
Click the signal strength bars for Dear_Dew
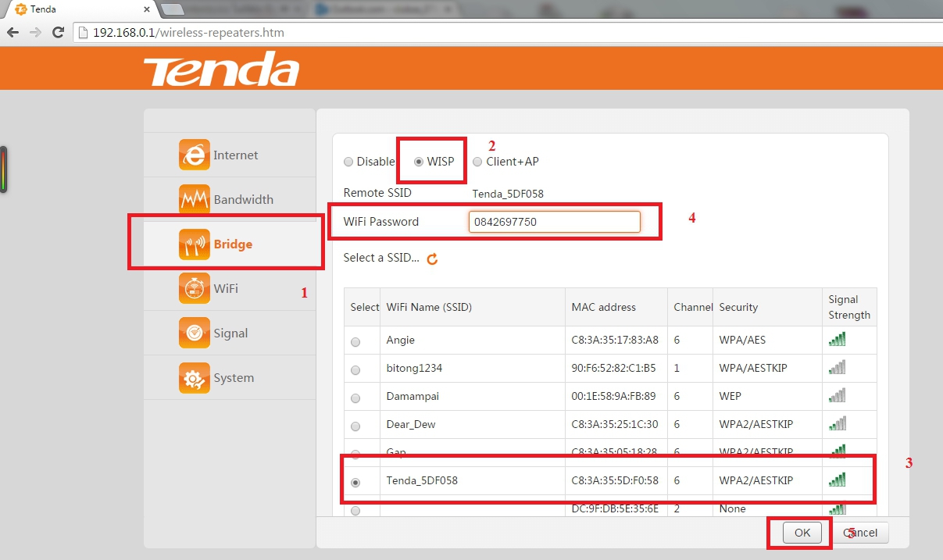click(x=838, y=423)
